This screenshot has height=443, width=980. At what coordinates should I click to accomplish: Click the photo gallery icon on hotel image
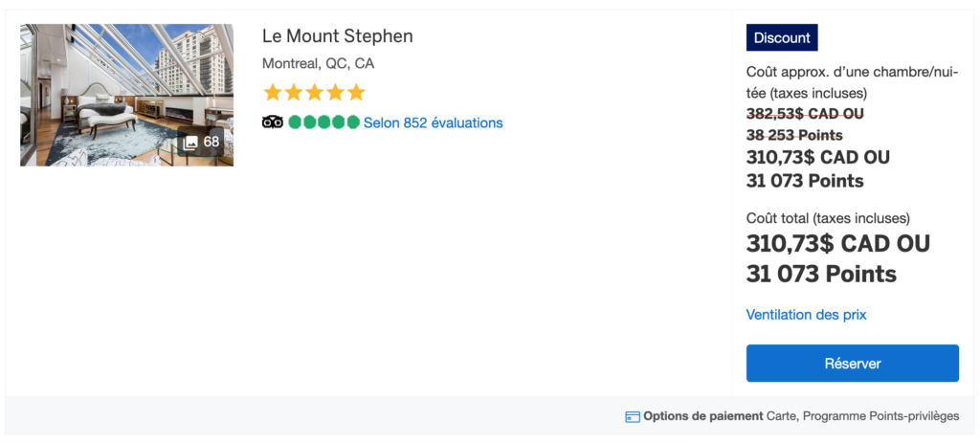point(191,142)
